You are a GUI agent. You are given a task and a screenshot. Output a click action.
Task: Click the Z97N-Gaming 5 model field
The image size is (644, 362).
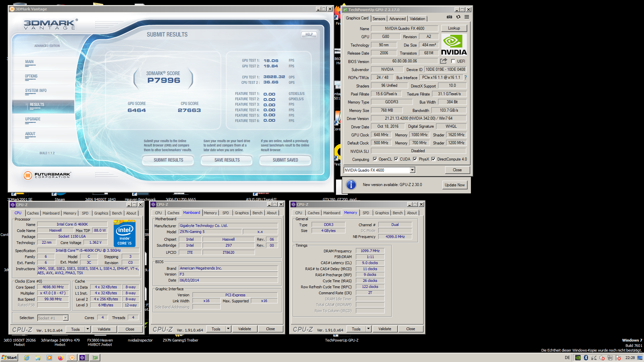tap(210, 232)
